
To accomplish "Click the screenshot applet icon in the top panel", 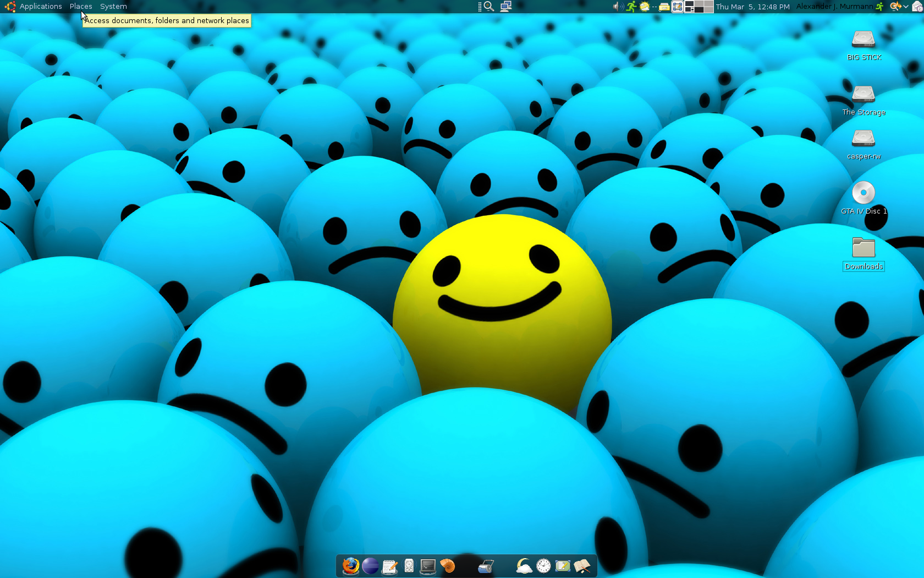I will coord(678,7).
